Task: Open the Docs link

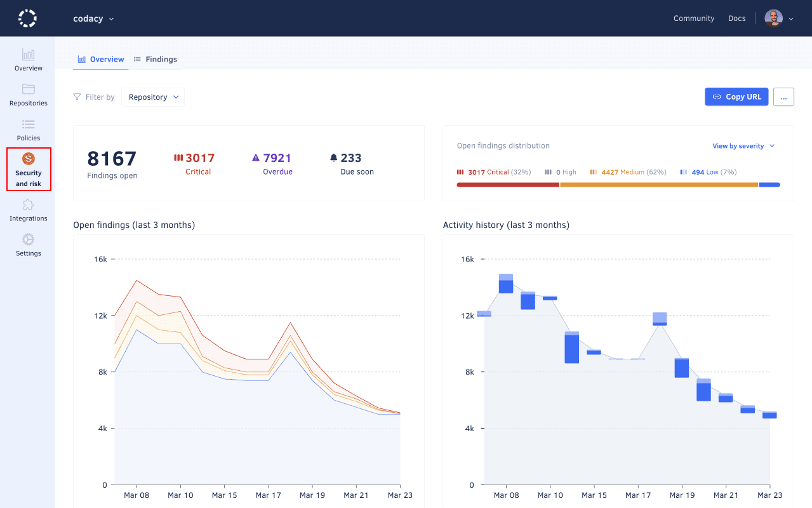Action: 736,18
